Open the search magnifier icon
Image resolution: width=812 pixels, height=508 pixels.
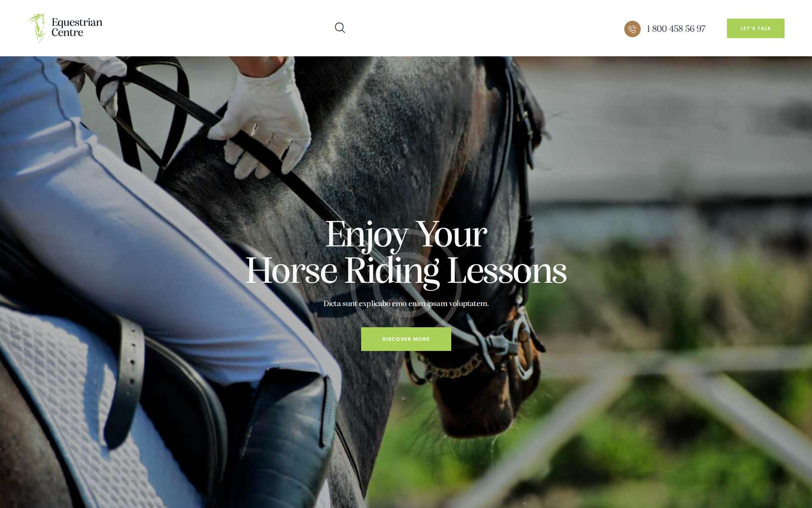click(340, 28)
